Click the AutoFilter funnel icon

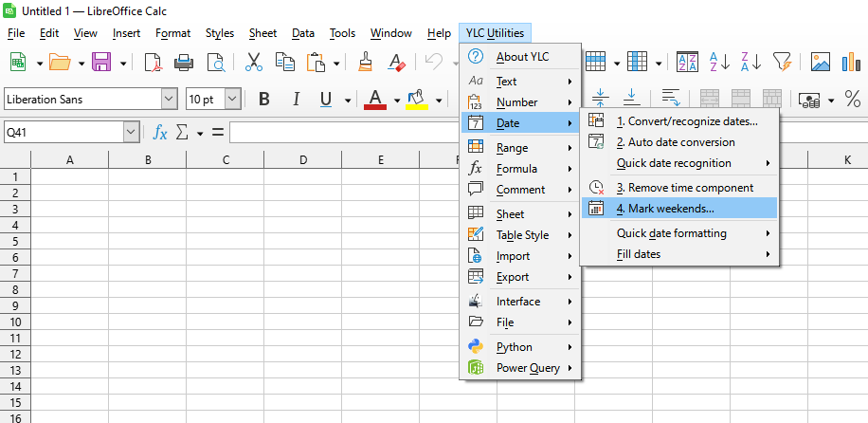click(x=781, y=63)
